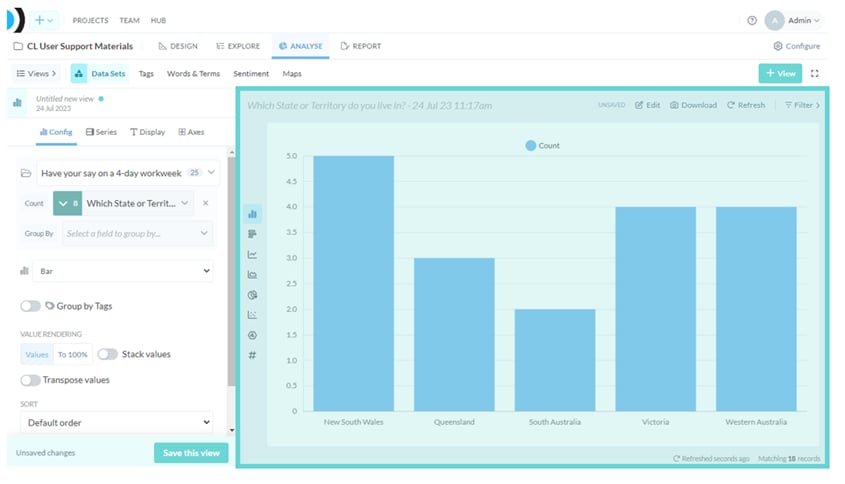Click the folder icon next to dataset name
Viewport: 845px width, 484px height.
[x=26, y=173]
